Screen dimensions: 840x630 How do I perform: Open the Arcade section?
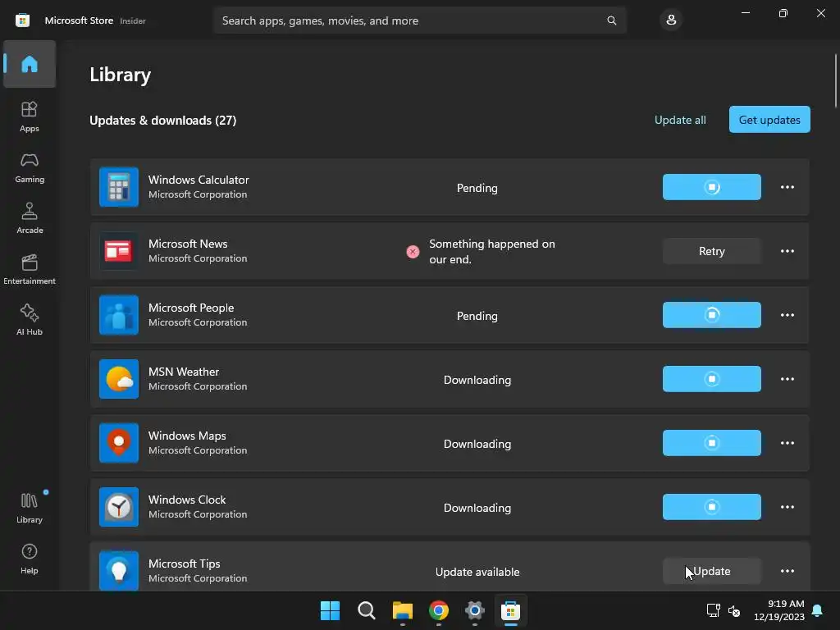[x=30, y=218]
